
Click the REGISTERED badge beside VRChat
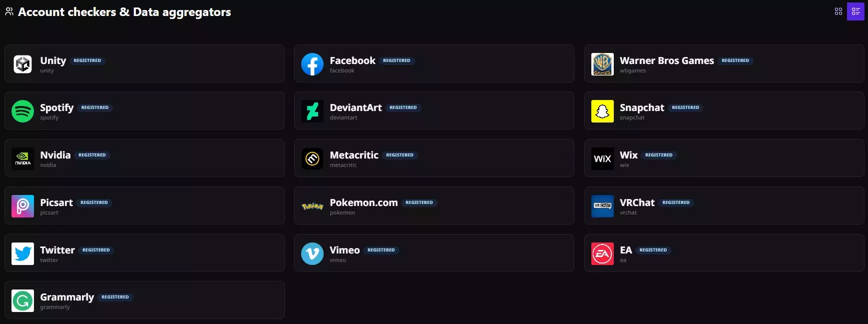(x=676, y=202)
